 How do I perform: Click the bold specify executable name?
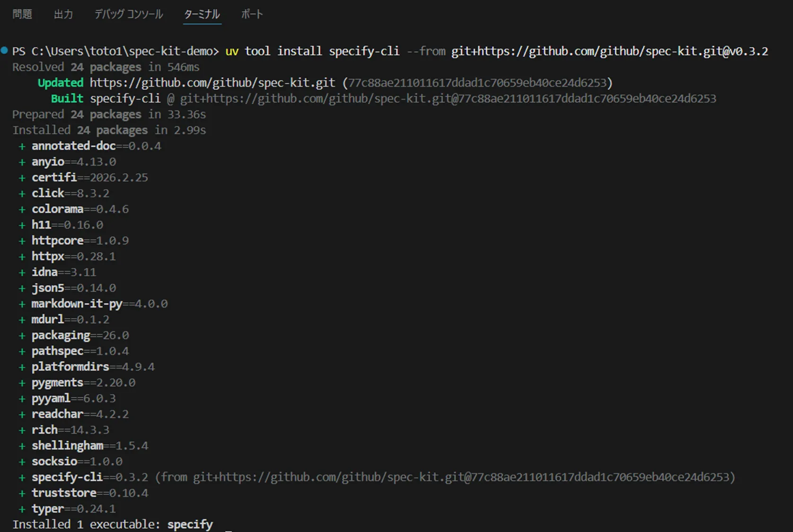[190, 524]
